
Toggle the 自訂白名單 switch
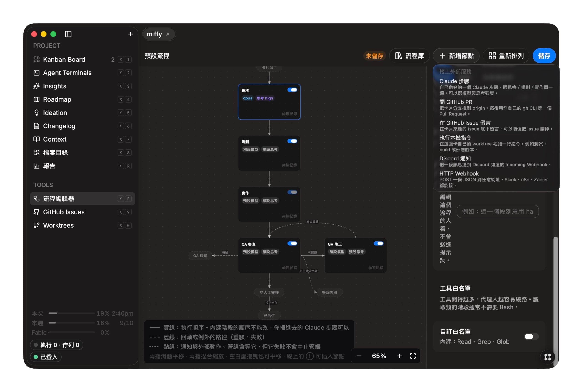[x=532, y=336]
